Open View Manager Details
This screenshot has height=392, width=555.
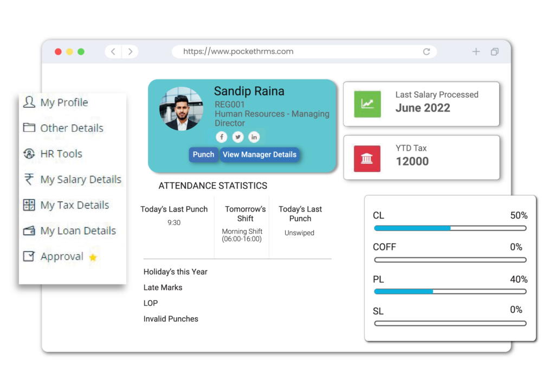260,155
